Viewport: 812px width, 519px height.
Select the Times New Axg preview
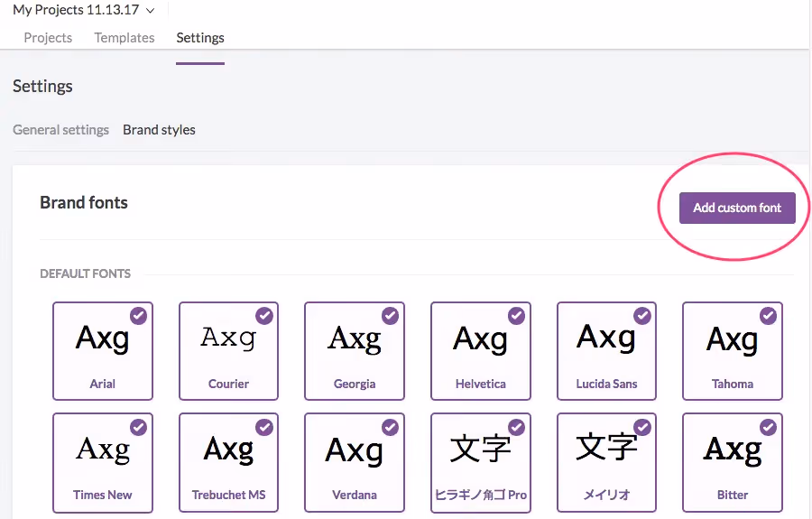pyautogui.click(x=103, y=449)
